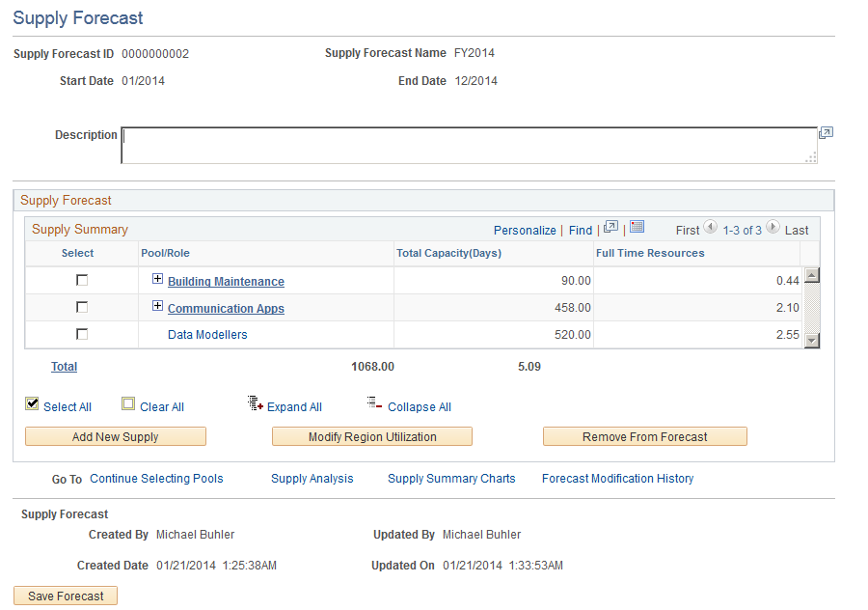This screenshot has width=868, height=610.
Task: Click the Clear All empty box icon
Action: click(x=128, y=403)
